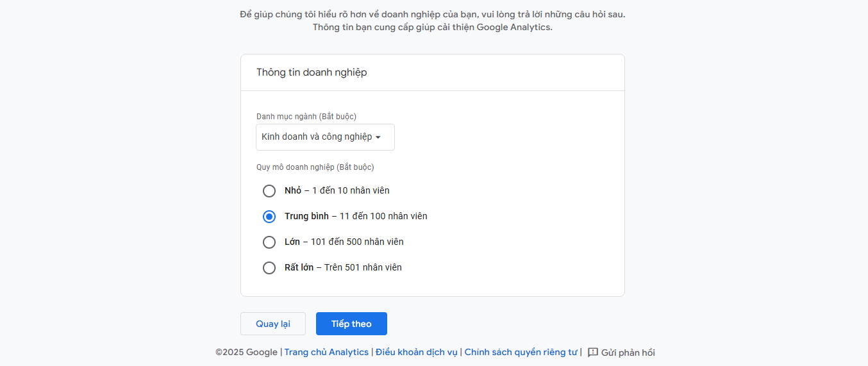Click the '101 đến 500 nhân viên' label text
Image resolution: width=868 pixels, height=366 pixels.
tap(357, 242)
